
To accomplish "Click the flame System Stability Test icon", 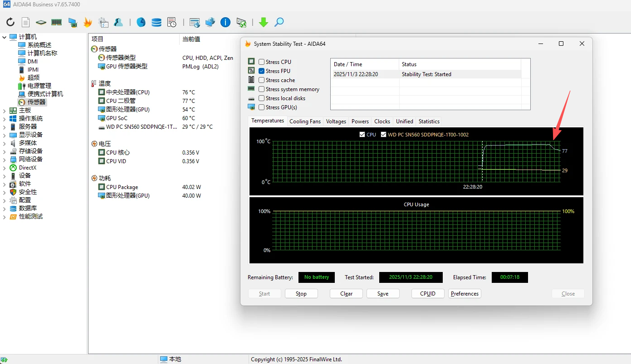I will click(x=88, y=22).
